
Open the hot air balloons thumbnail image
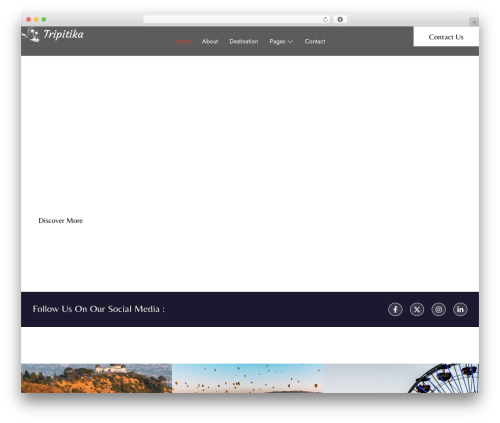pyautogui.click(x=247, y=378)
